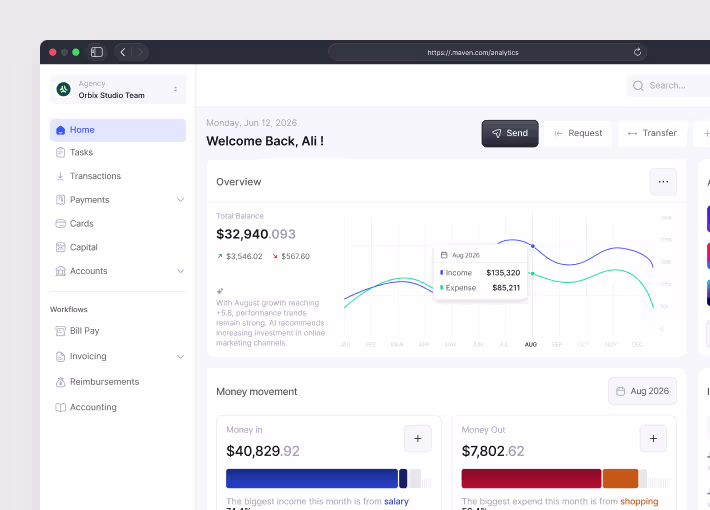Click the Transactions download icon
Screen dimensions: 710x510
[60, 176]
